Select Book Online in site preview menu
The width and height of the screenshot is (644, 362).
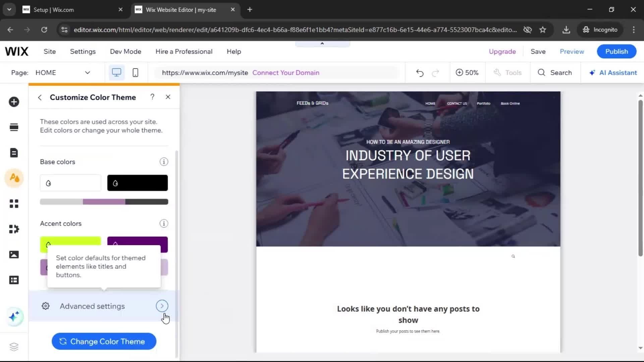click(510, 104)
